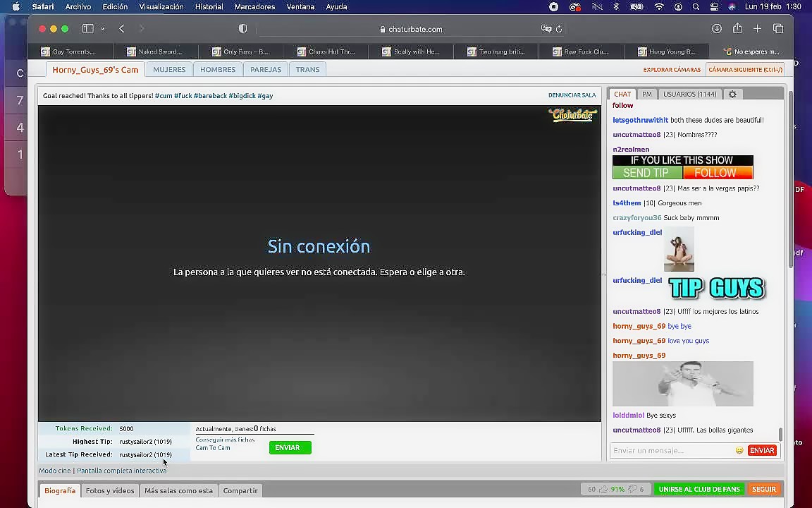Image resolution: width=812 pixels, height=508 pixels.
Task: Click the Safari share icon
Action: (x=737, y=29)
